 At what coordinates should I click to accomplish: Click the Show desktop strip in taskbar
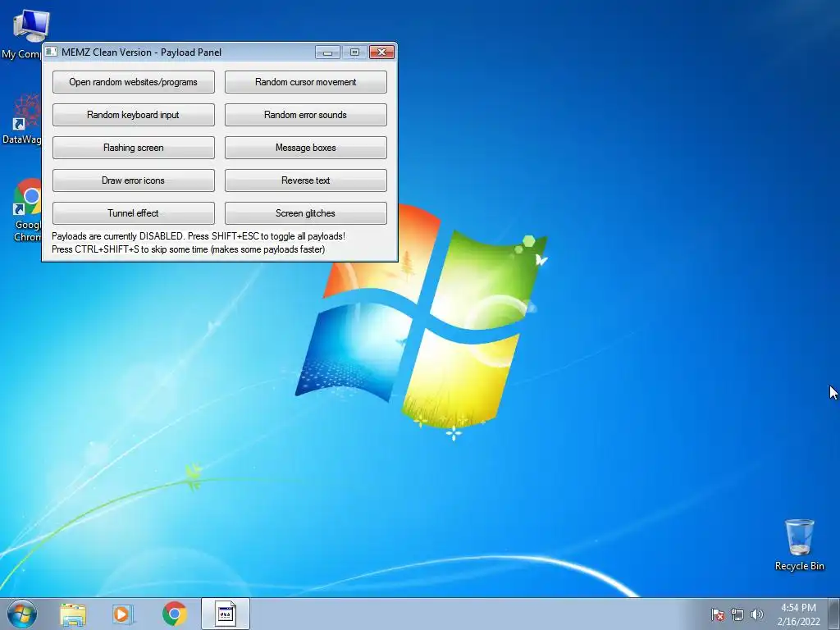[834, 614]
